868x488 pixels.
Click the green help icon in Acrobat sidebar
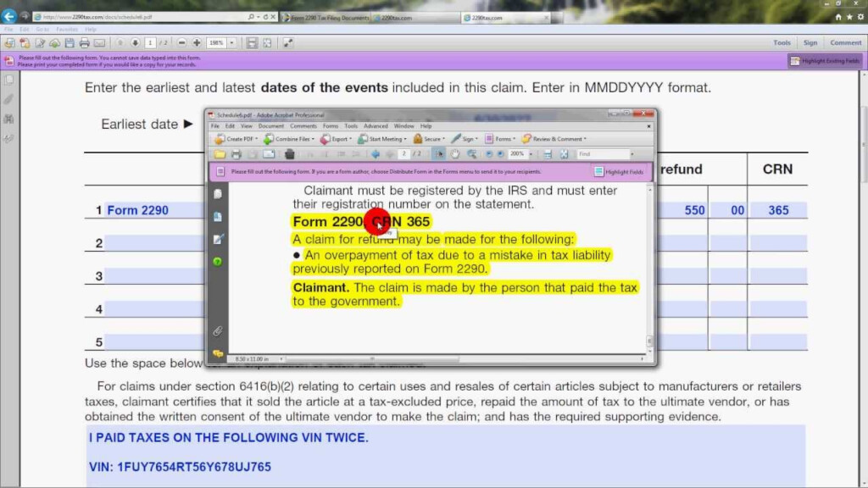(x=218, y=261)
